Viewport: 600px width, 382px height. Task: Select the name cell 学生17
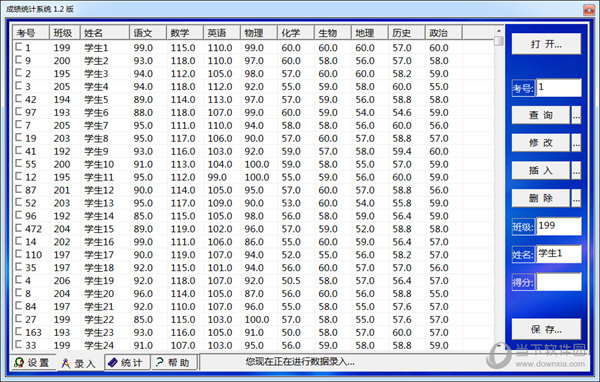pyautogui.click(x=99, y=255)
